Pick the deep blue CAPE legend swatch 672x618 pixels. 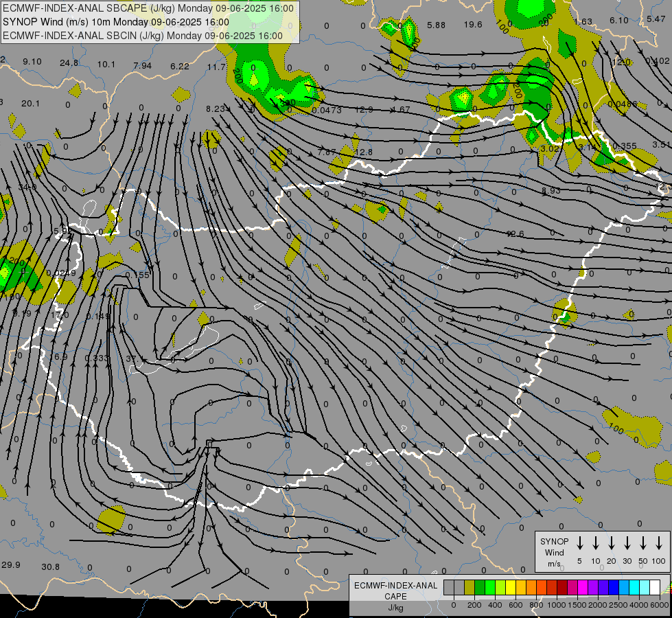[x=613, y=587]
